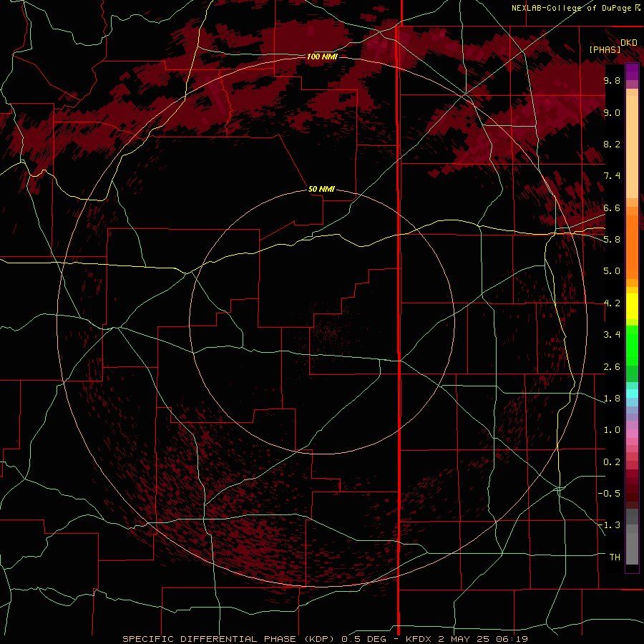Select the -0.5 value on color scale
Image resolution: width=644 pixels, height=644 pixels.
click(x=609, y=494)
